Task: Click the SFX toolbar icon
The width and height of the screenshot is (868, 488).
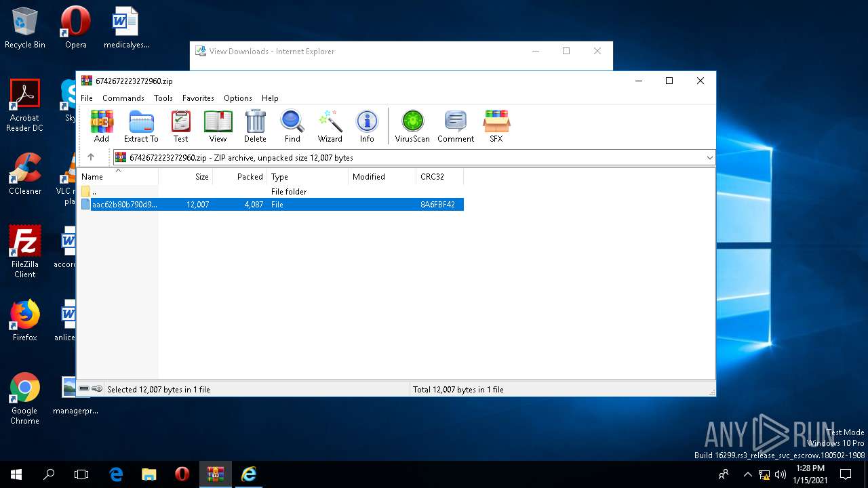Action: 496,126
